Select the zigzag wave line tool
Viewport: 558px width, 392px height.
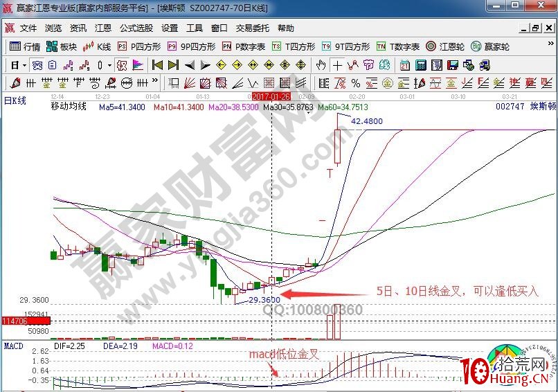253,83
